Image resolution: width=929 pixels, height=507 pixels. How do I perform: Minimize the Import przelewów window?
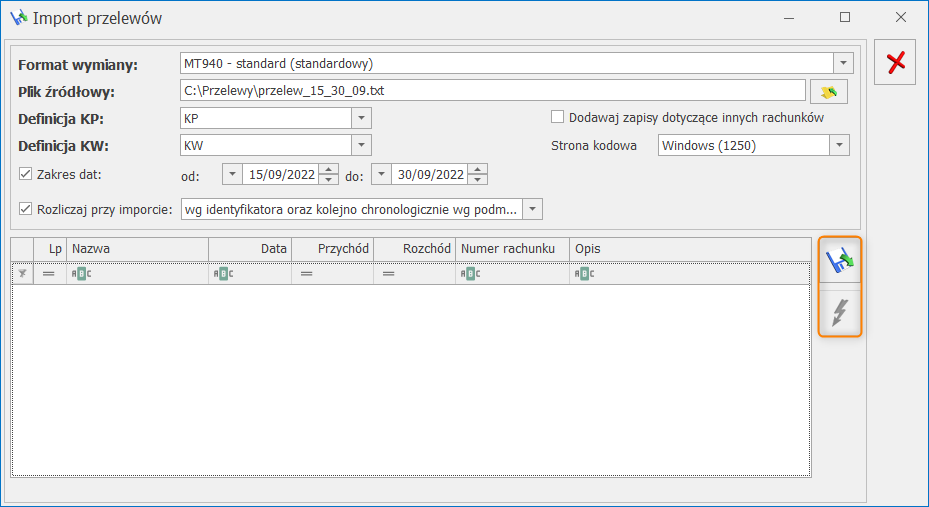point(789,18)
